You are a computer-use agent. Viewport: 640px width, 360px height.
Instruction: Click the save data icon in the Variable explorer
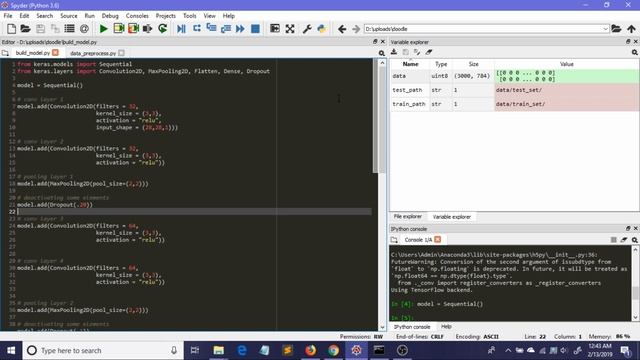coord(405,52)
